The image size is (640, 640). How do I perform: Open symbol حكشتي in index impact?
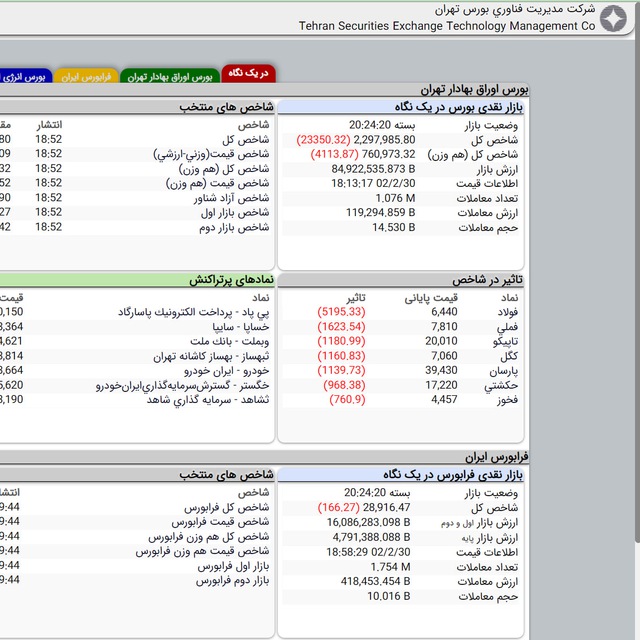[501, 385]
